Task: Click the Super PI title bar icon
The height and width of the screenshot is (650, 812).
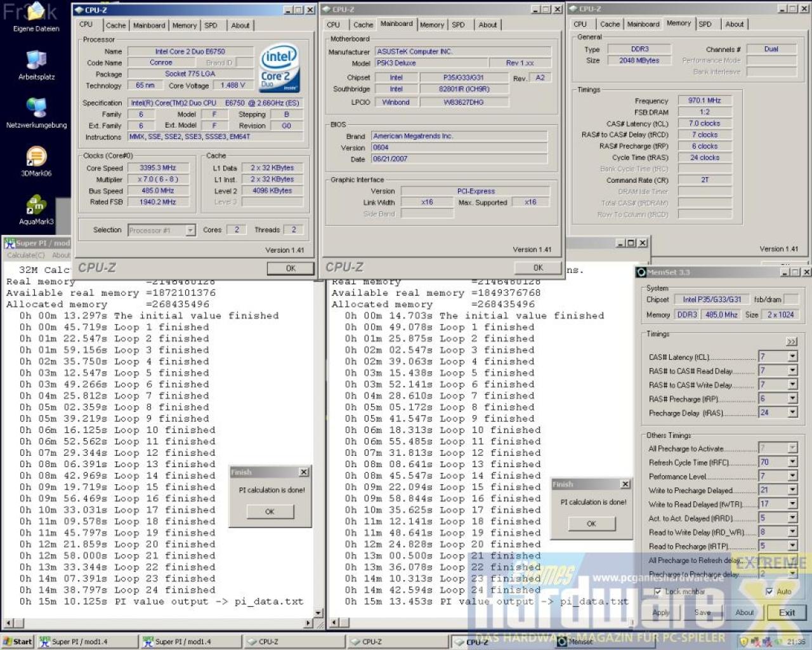Action: pyautogui.click(x=10, y=243)
